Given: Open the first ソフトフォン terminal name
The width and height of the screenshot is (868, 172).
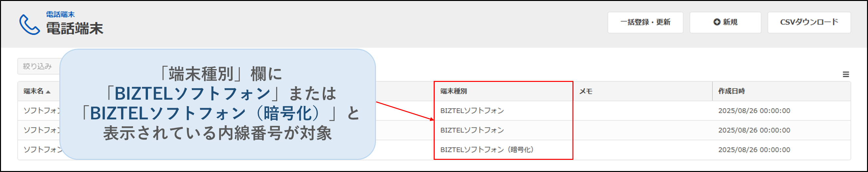Looking at the screenshot, I should tap(41, 111).
